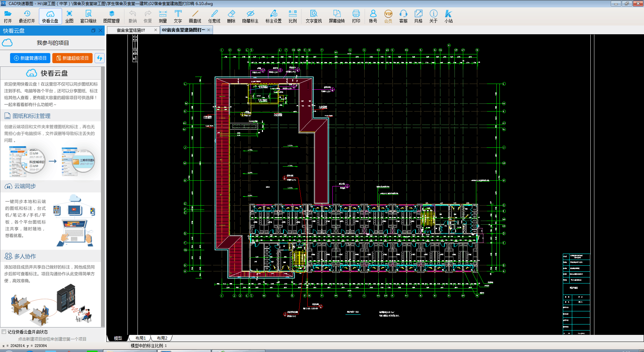This screenshot has width=644, height=352.
Task: Select the 测量 measure tool
Action: (163, 16)
